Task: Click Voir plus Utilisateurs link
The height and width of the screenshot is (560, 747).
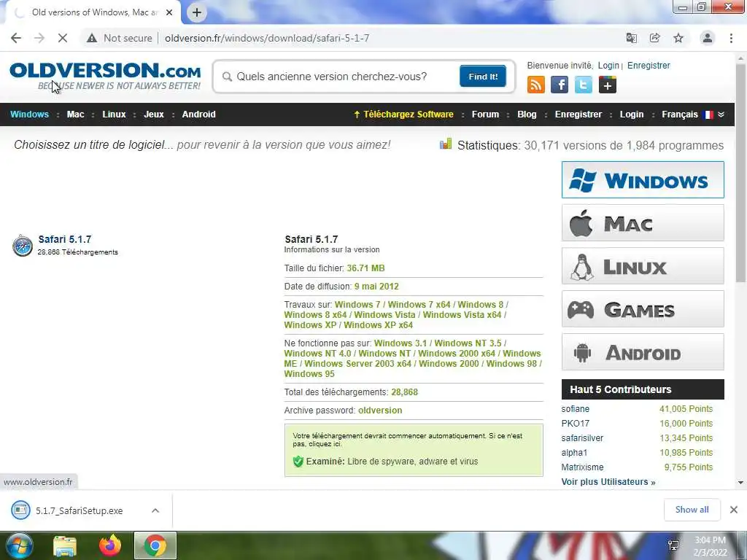Action: pos(608,482)
